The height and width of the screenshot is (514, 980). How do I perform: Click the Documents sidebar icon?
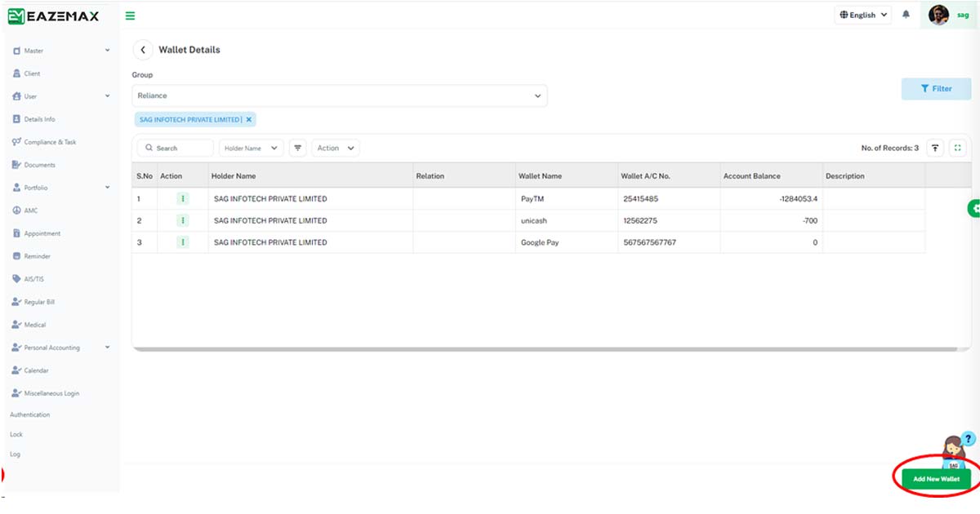pyautogui.click(x=16, y=165)
